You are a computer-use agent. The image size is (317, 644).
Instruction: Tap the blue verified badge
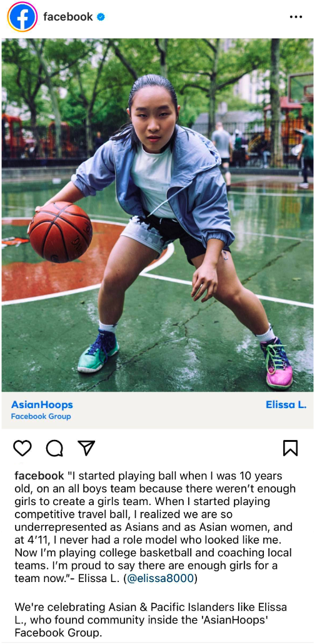click(x=101, y=17)
